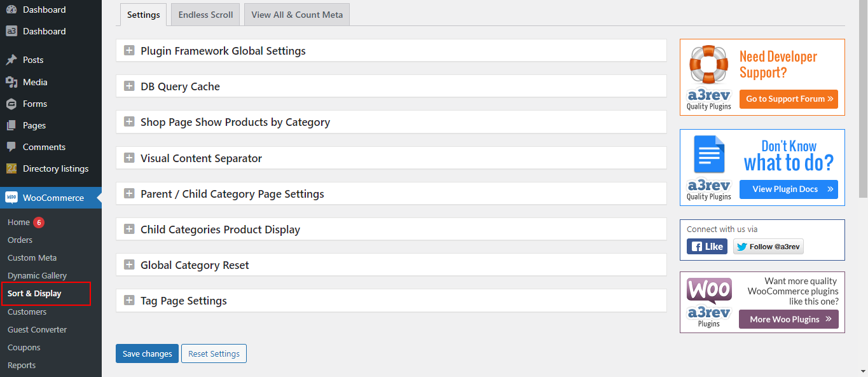Click the Reset Settings button

(214, 353)
